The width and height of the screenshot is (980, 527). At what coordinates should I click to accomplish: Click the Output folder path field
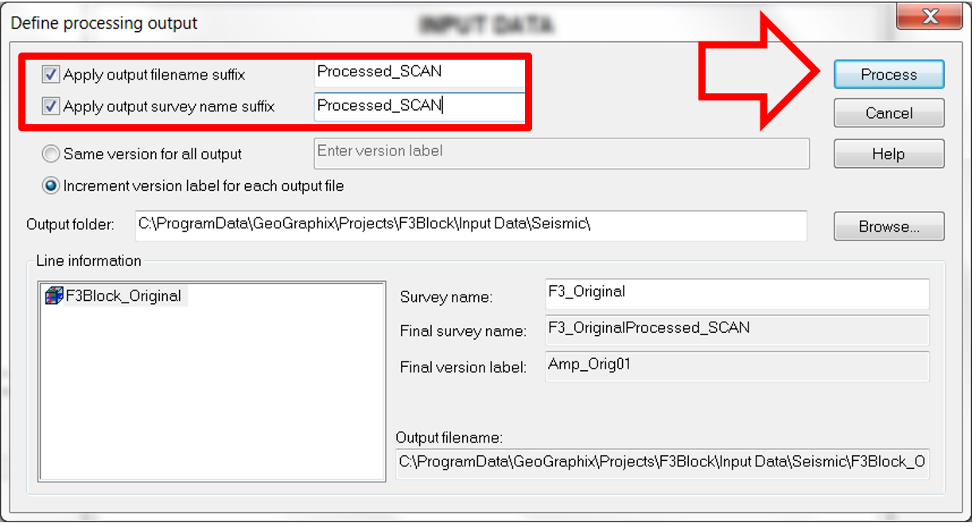click(x=471, y=226)
